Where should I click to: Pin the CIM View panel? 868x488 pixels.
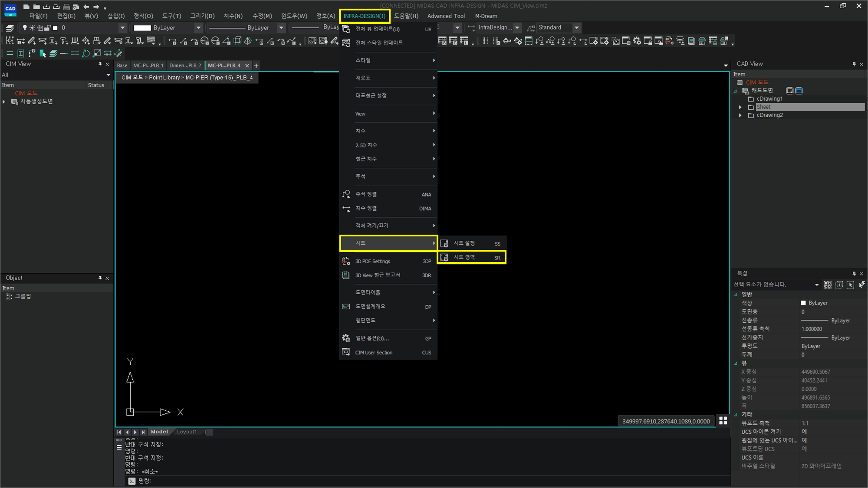pyautogui.click(x=100, y=64)
